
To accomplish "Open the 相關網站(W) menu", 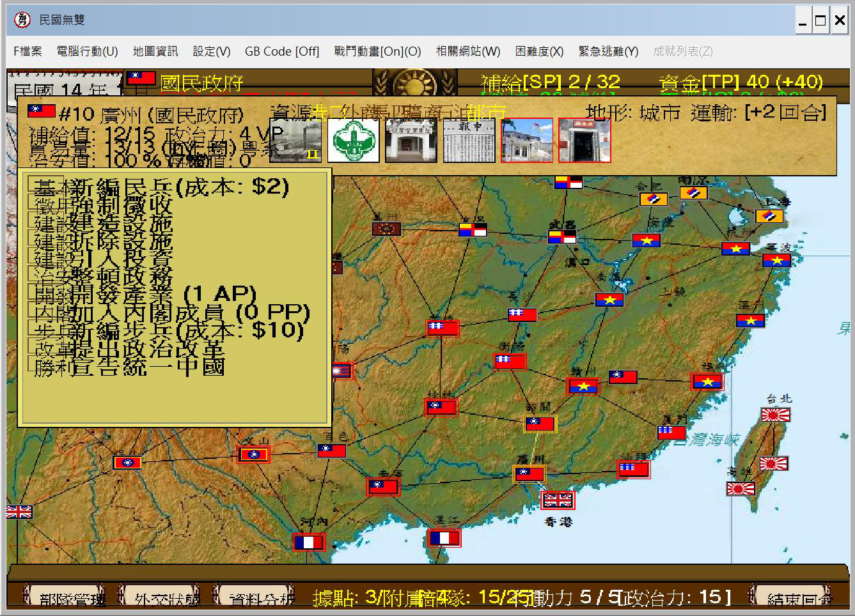I will (468, 51).
